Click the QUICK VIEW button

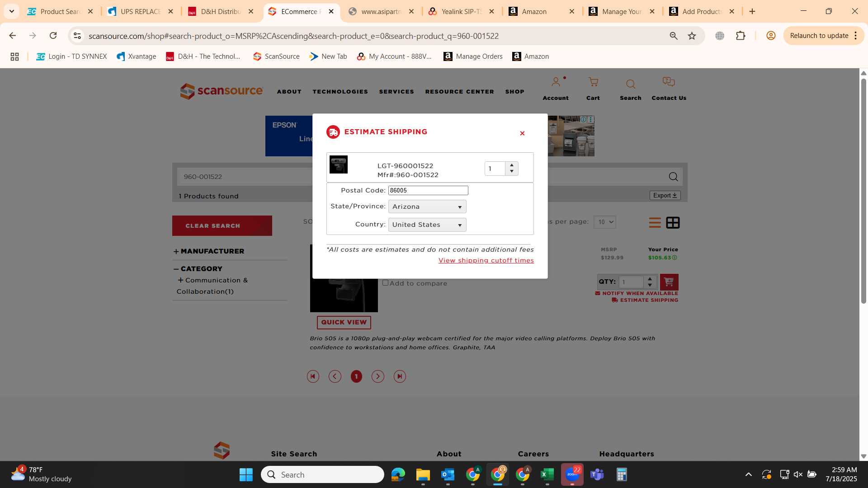click(344, 323)
